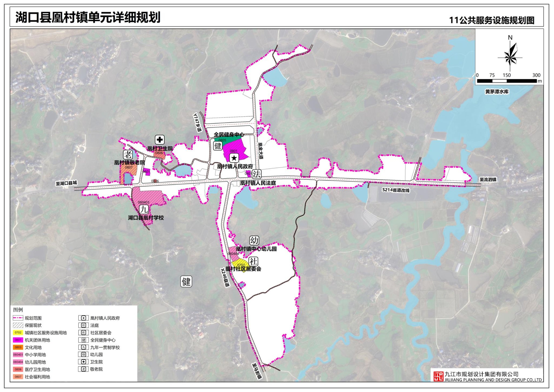Click the yellow 0702 legend swatch

click(18, 333)
